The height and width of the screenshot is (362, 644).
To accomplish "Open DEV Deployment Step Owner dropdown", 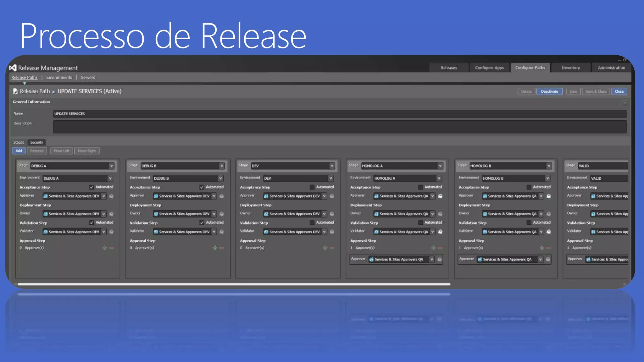I will (324, 214).
